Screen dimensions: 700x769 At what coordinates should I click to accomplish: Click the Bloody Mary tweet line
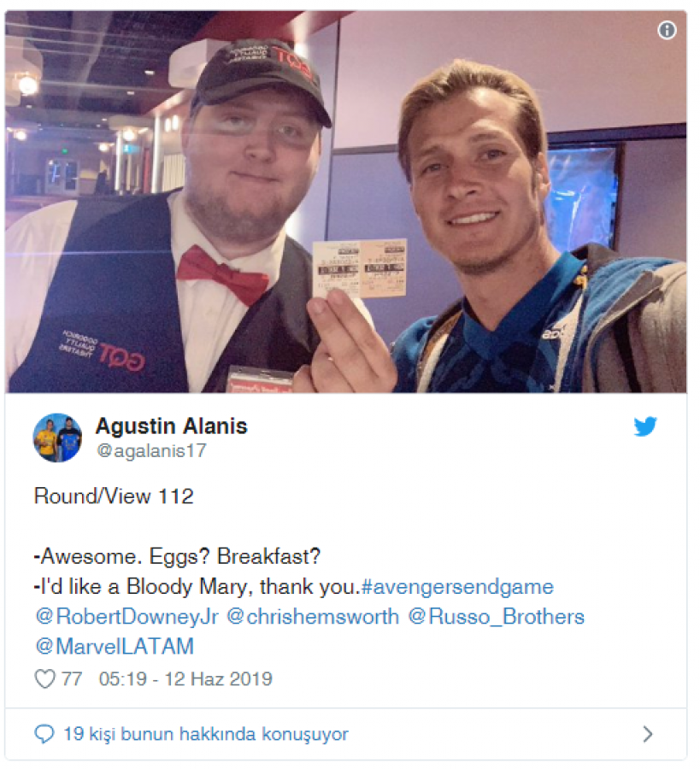(x=197, y=587)
